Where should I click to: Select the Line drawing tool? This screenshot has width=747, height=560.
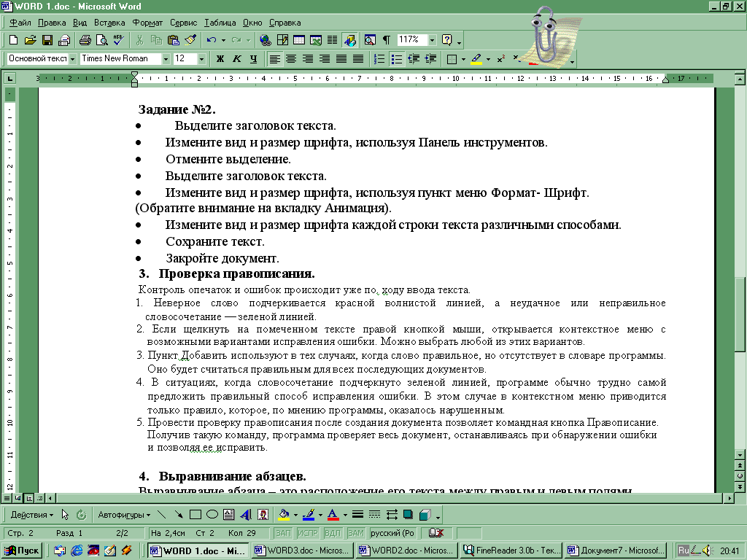[161, 514]
